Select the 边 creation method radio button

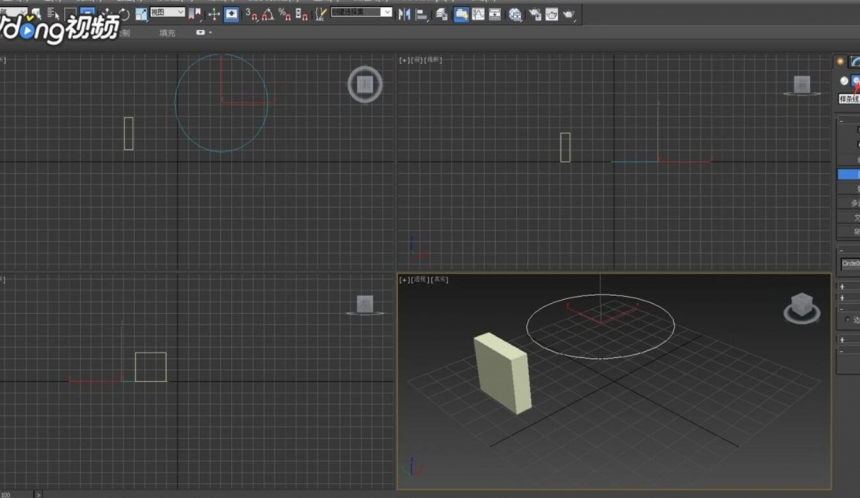pyautogui.click(x=848, y=319)
